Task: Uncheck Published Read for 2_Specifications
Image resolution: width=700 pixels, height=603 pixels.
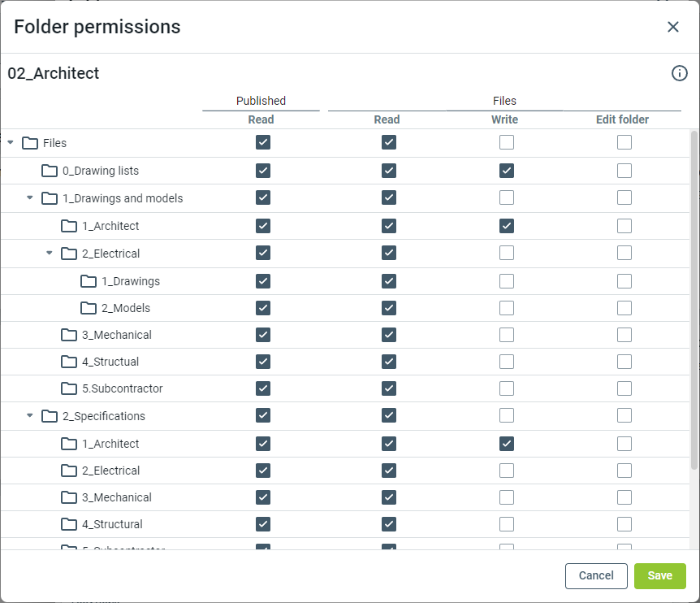Action: [263, 415]
